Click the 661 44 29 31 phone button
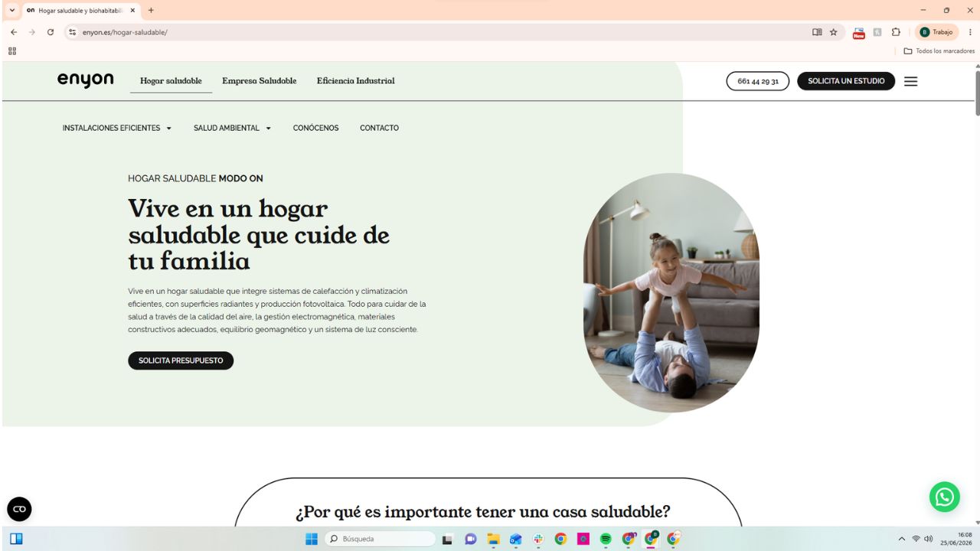The width and height of the screenshot is (980, 551). pyautogui.click(x=758, y=81)
